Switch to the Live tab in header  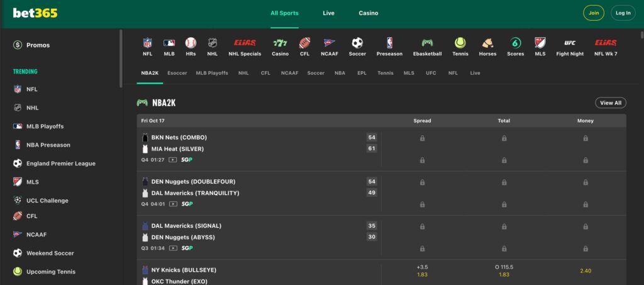328,13
